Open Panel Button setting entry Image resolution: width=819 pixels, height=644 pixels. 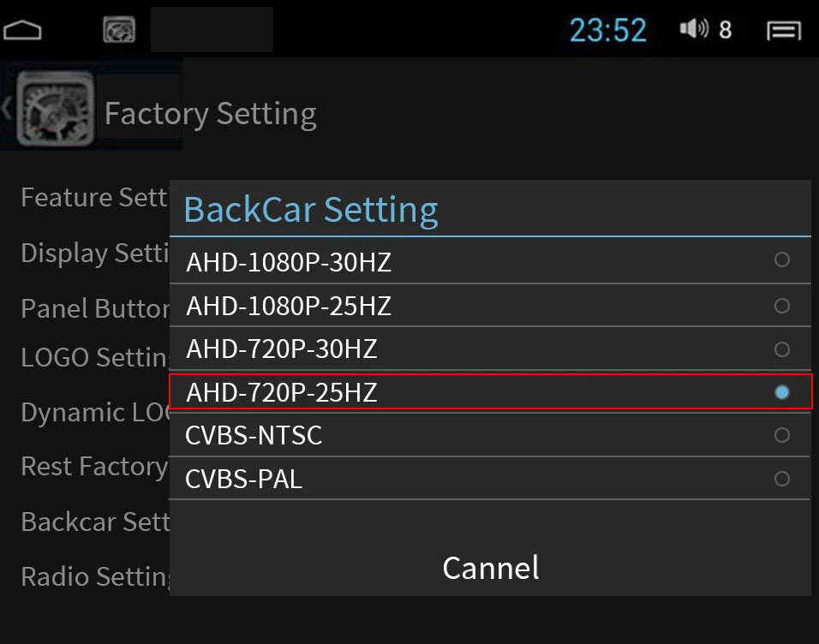click(x=94, y=308)
